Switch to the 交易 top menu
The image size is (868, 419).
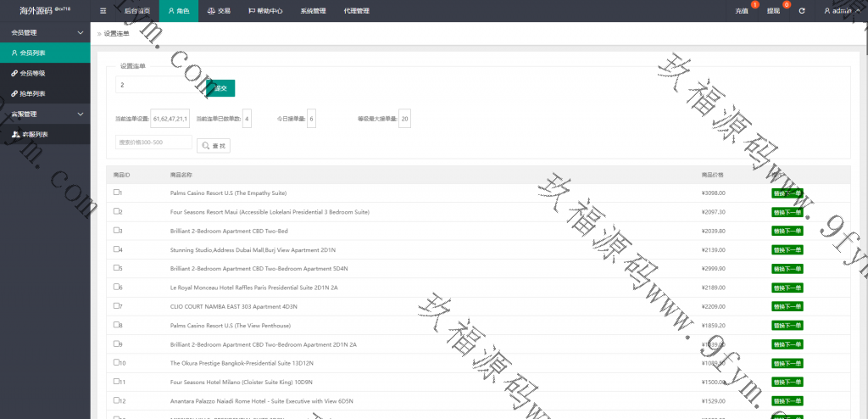click(219, 11)
